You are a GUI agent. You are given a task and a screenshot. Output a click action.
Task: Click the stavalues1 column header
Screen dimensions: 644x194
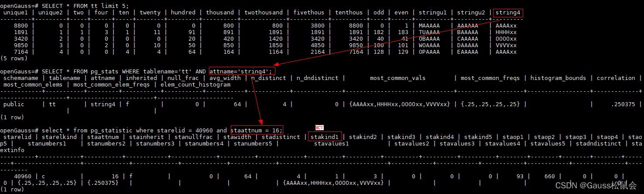click(x=331, y=143)
